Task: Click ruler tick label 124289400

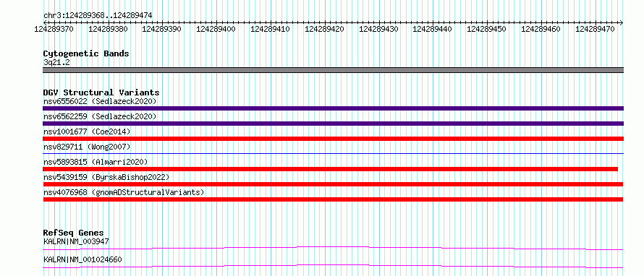Action: pos(216,30)
